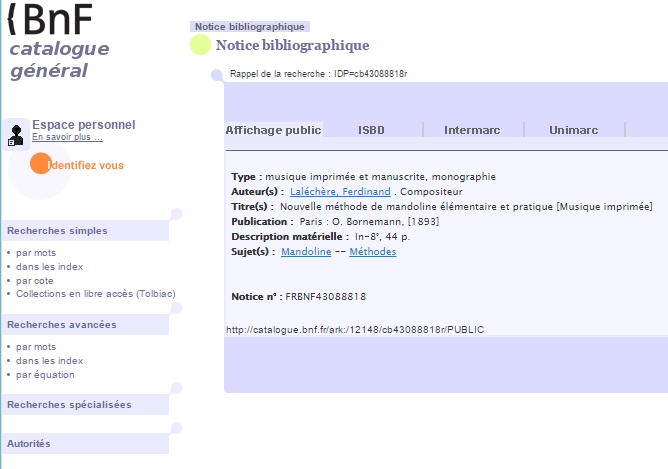Open Recherches simples section header

85,230
